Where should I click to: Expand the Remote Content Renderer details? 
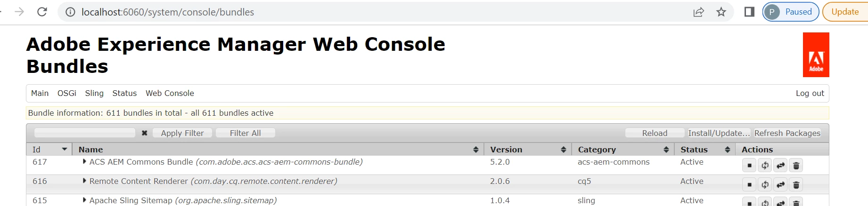(x=84, y=181)
